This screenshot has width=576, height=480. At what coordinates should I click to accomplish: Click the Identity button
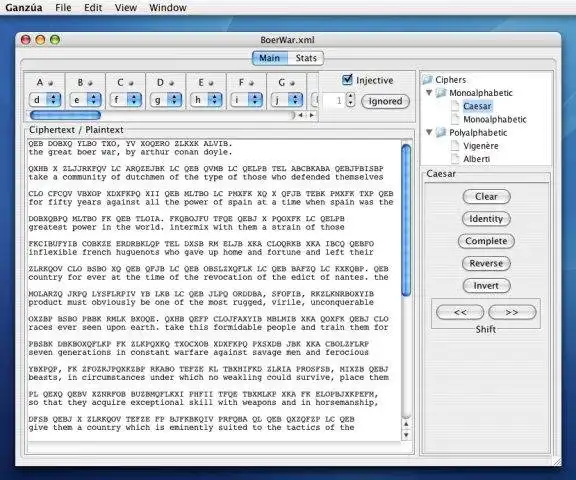tap(486, 219)
